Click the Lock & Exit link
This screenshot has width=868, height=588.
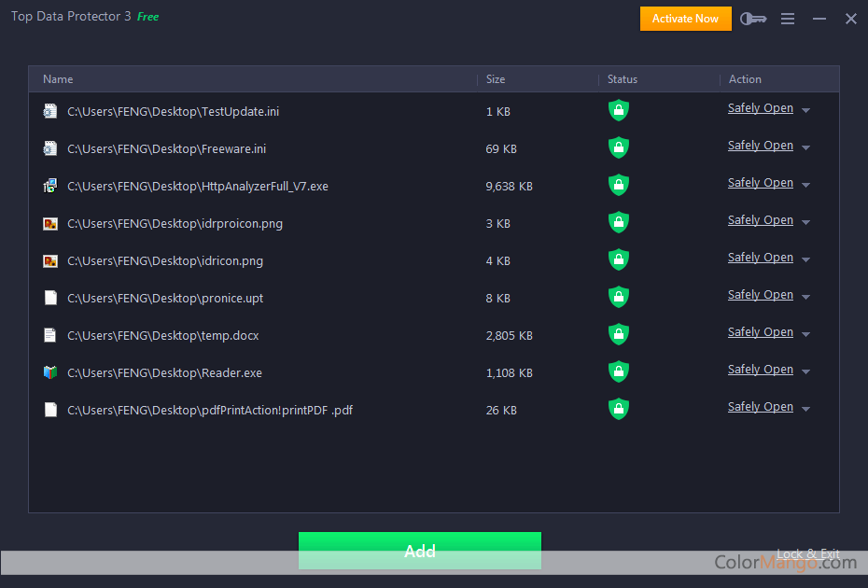pos(807,553)
